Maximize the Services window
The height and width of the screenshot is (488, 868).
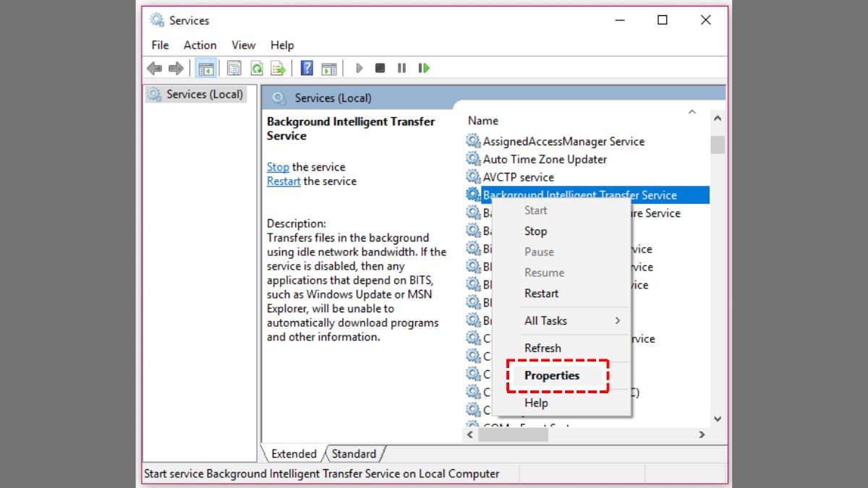point(663,20)
